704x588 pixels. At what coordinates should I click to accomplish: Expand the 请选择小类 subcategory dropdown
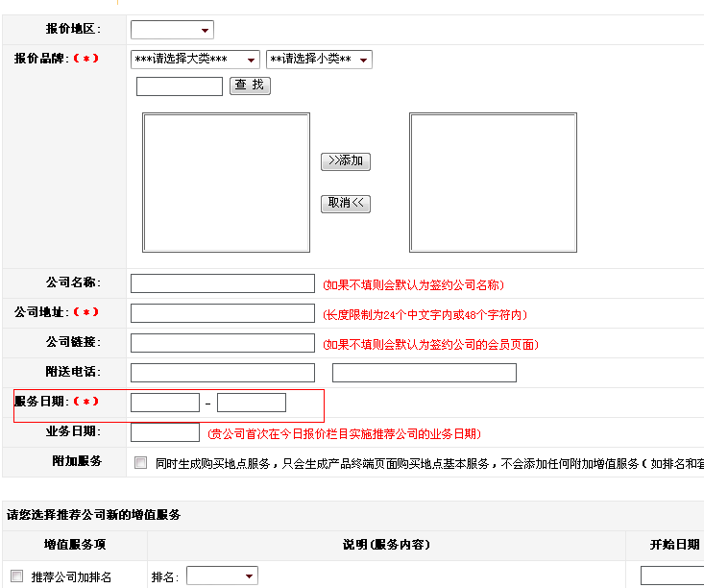pos(319,60)
